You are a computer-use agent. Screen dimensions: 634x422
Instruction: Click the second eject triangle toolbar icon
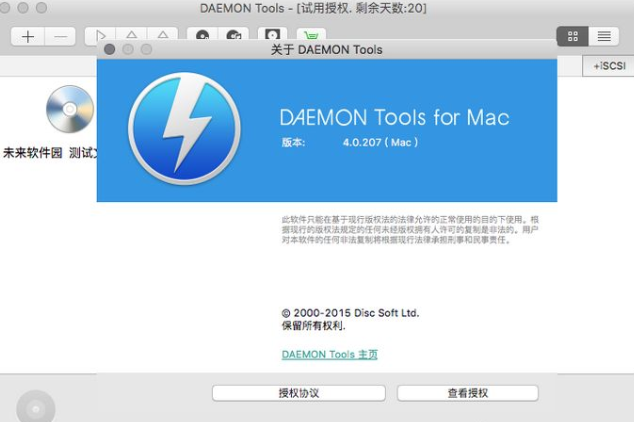pyautogui.click(x=163, y=35)
